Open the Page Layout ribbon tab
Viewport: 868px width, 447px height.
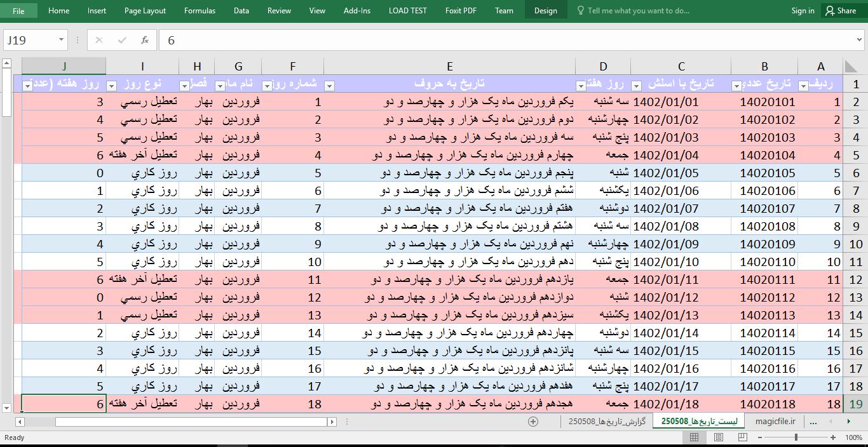pyautogui.click(x=145, y=11)
